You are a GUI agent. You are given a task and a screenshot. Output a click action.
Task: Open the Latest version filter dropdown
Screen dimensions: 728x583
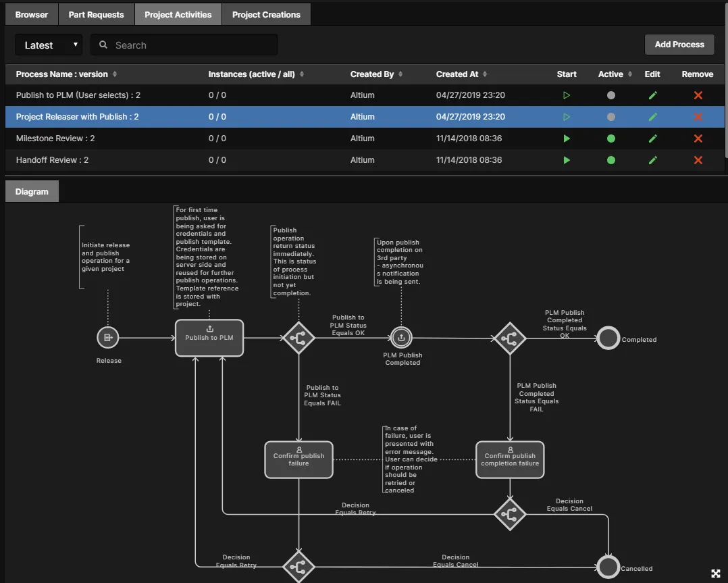coord(49,45)
